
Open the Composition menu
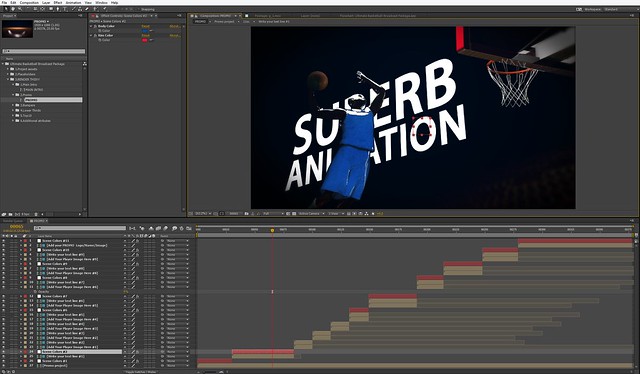click(29, 2)
